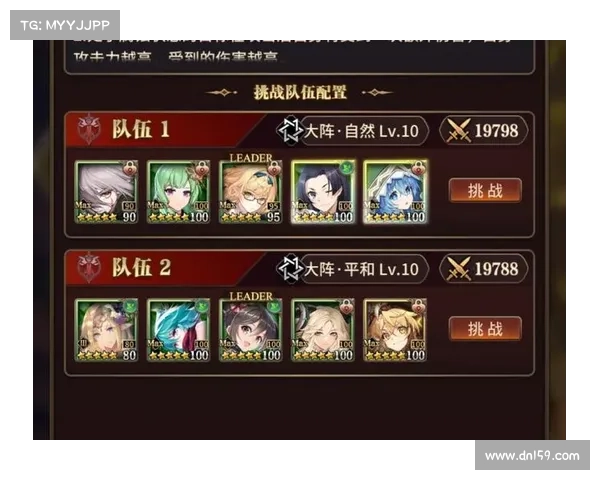Select the white-haired hero in Team 1
The width and height of the screenshot is (600, 480).
click(106, 192)
